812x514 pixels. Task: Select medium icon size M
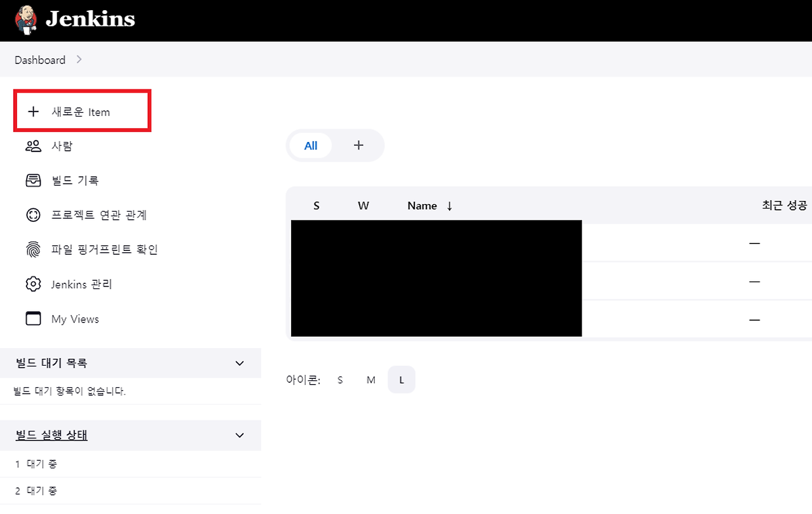370,379
